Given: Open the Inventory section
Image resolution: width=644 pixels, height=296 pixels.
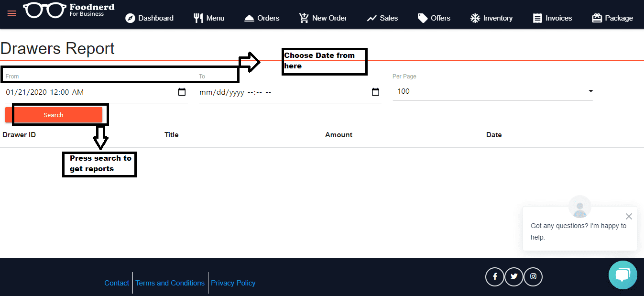Looking at the screenshot, I should click(x=491, y=18).
